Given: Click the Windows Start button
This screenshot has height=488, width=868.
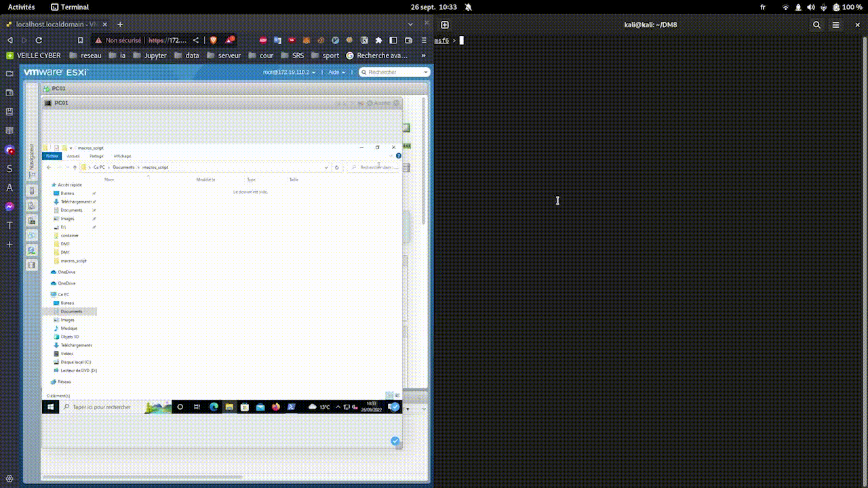Looking at the screenshot, I should point(50,407).
